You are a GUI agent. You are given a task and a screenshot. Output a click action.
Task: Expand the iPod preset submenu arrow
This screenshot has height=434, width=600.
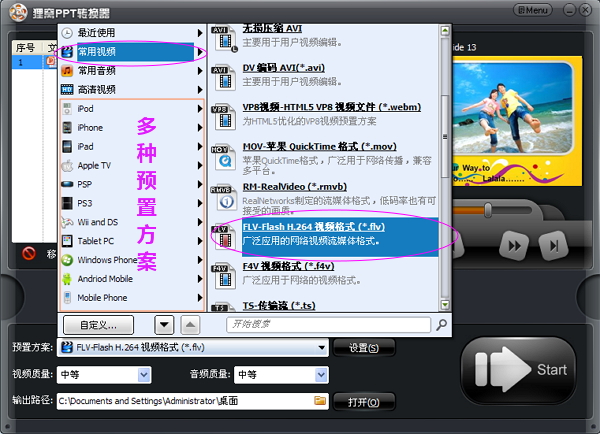[x=199, y=109]
